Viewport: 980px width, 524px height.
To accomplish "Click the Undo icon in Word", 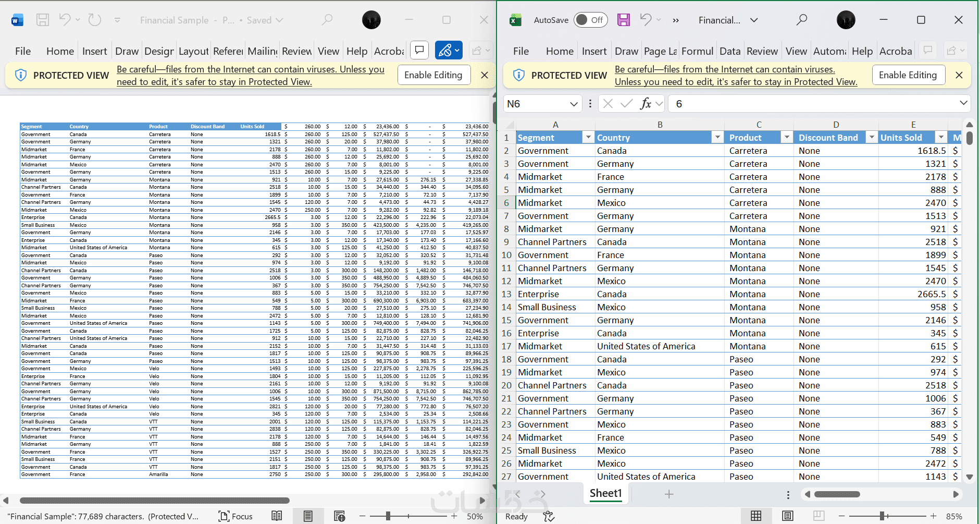I will tap(65, 20).
